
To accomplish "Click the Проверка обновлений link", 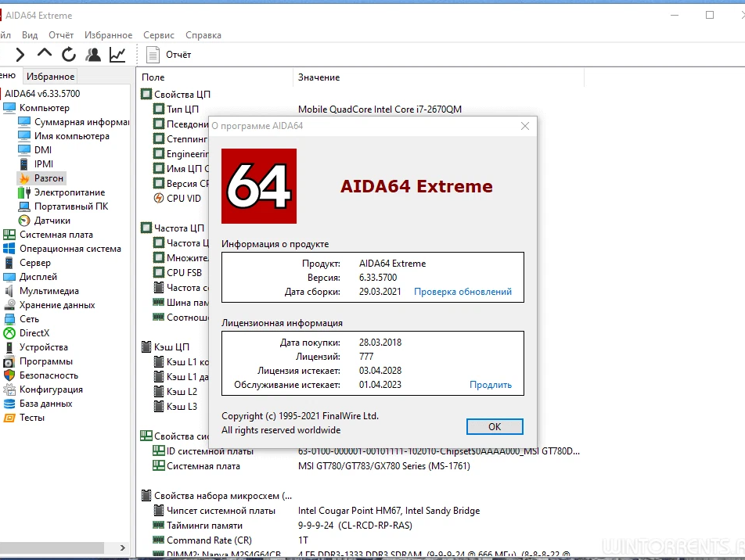I will tap(462, 292).
